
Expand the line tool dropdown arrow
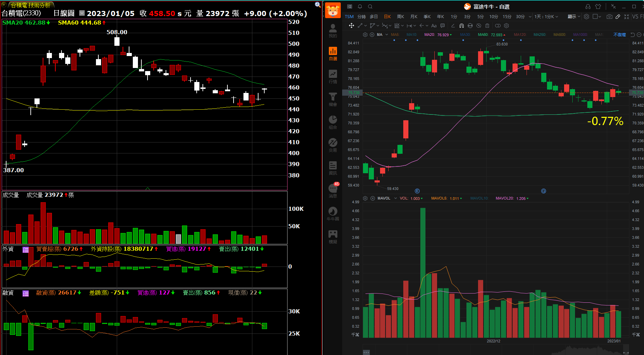pyautogui.click(x=365, y=26)
